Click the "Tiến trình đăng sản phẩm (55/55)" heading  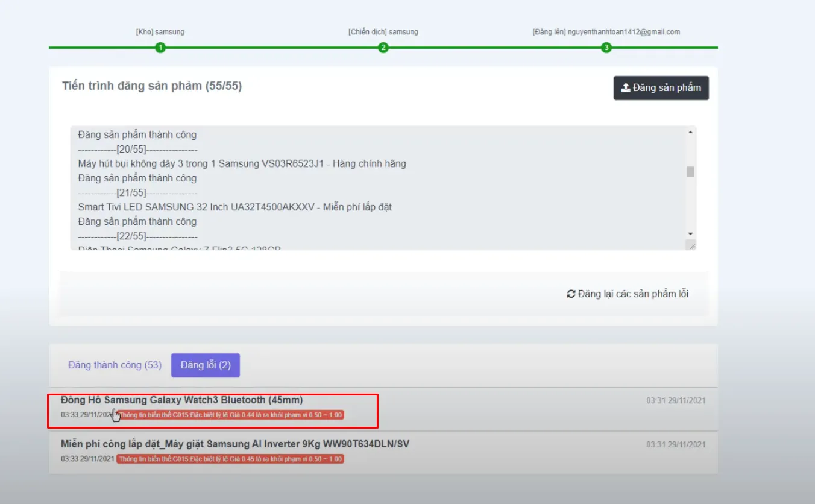point(152,86)
